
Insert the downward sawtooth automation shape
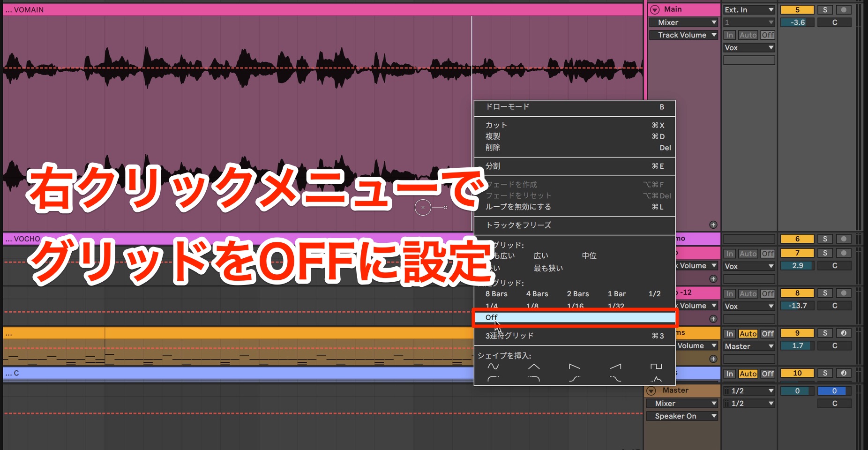[575, 367]
